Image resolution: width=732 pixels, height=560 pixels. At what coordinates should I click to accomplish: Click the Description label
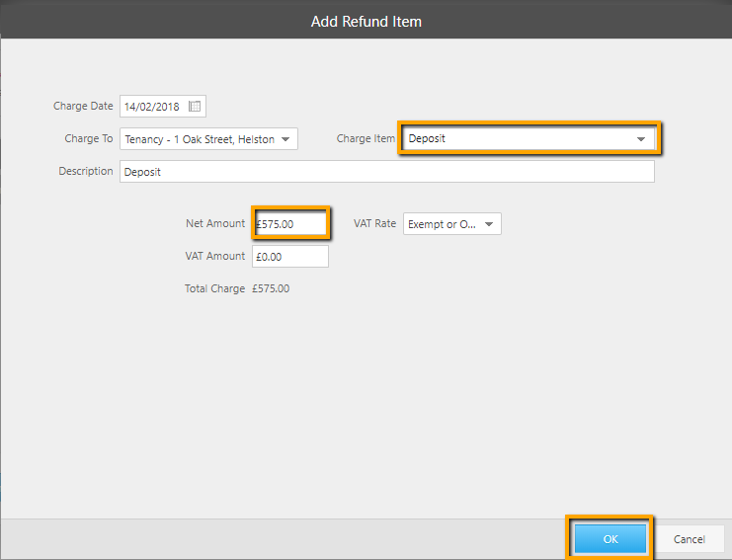86,171
